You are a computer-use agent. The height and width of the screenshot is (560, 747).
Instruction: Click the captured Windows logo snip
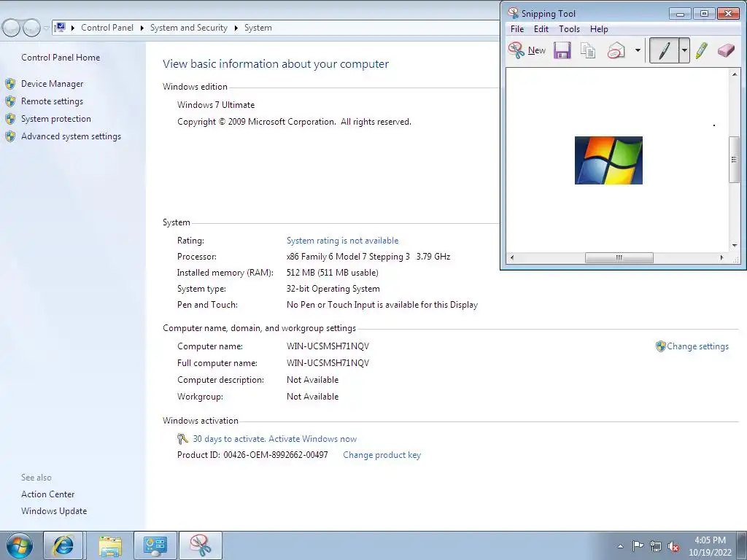pos(608,160)
